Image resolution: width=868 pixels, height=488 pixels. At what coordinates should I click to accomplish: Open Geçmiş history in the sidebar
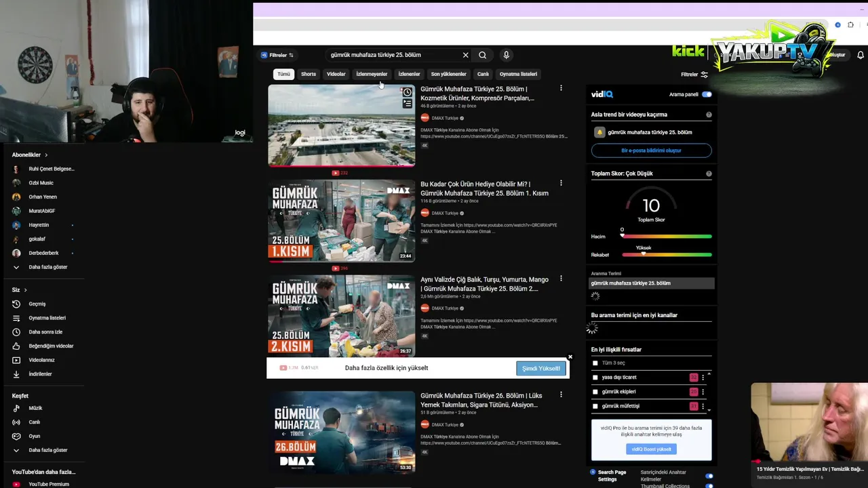pos(37,304)
